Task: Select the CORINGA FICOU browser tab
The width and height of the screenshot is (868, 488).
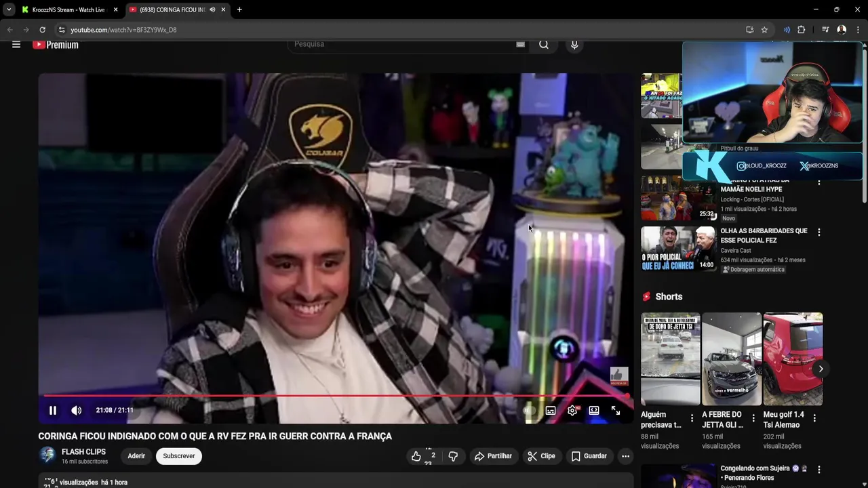Action: tap(173, 9)
